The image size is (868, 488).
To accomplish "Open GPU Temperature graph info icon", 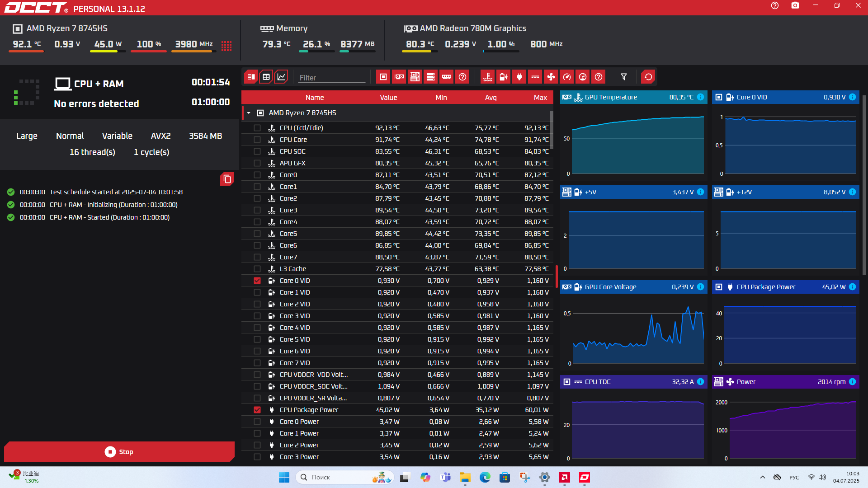I will [x=700, y=97].
